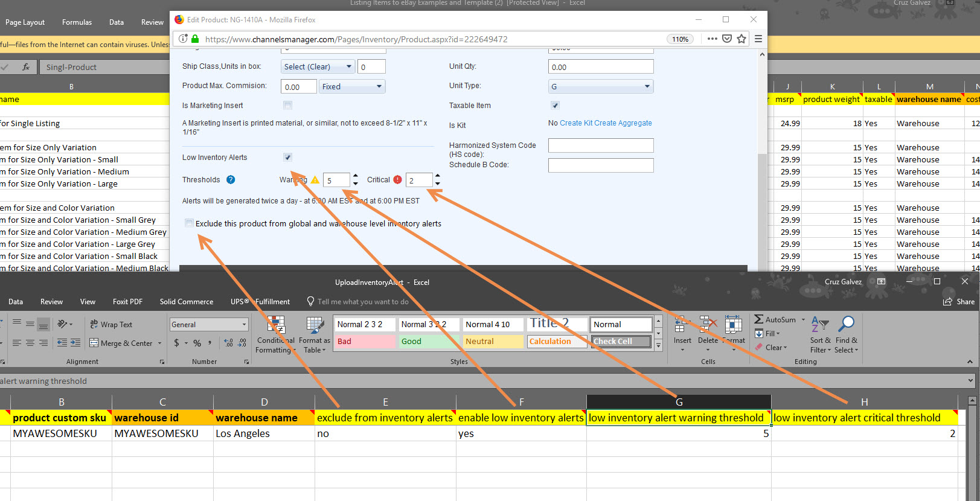The image size is (980, 501).
Task: Increase decimal places in Number group
Action: click(x=228, y=343)
